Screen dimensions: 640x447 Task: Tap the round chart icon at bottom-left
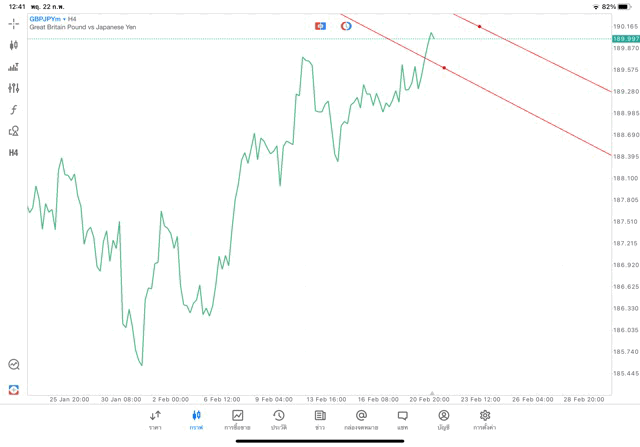click(x=13, y=365)
